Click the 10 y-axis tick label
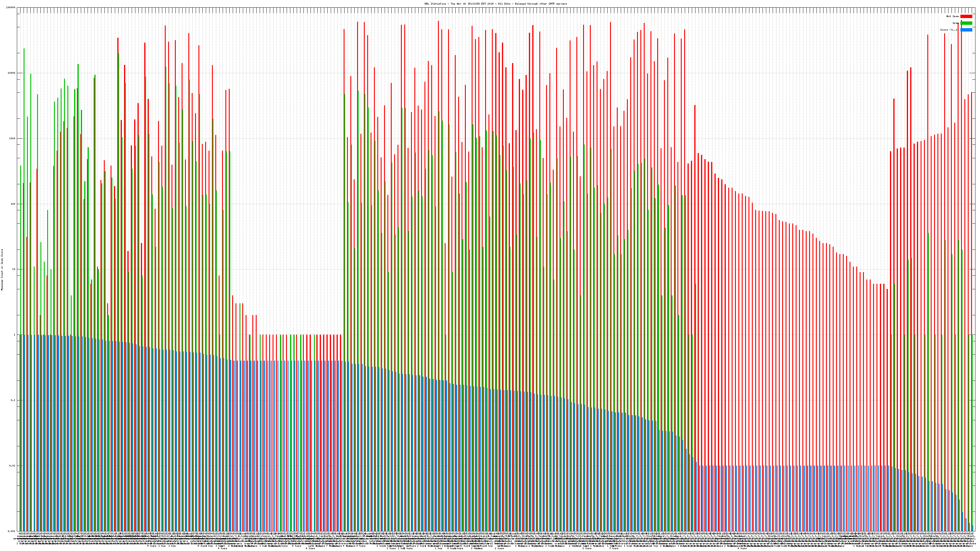The width and height of the screenshot is (980, 551). (x=14, y=269)
